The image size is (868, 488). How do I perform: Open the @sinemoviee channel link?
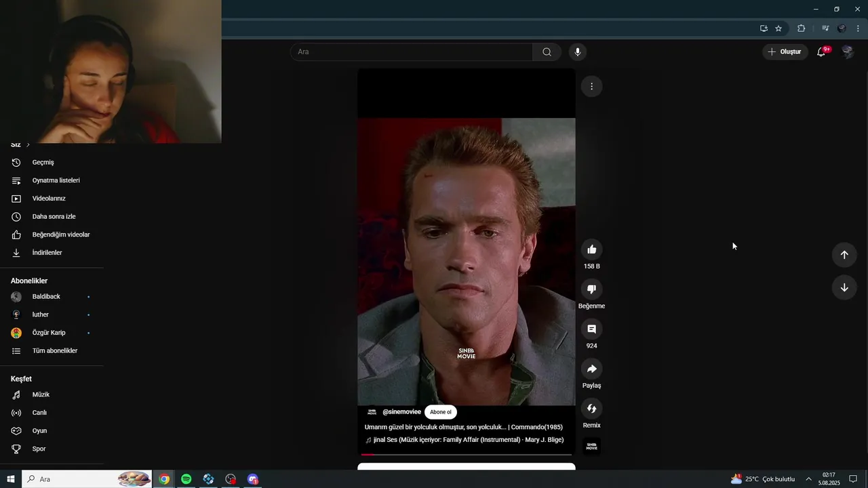(401, 412)
